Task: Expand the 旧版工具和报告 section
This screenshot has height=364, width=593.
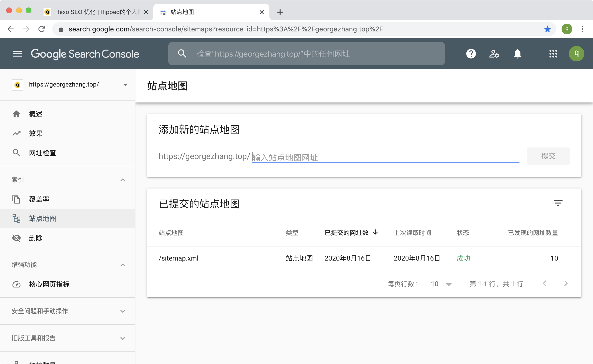Action: point(123,338)
